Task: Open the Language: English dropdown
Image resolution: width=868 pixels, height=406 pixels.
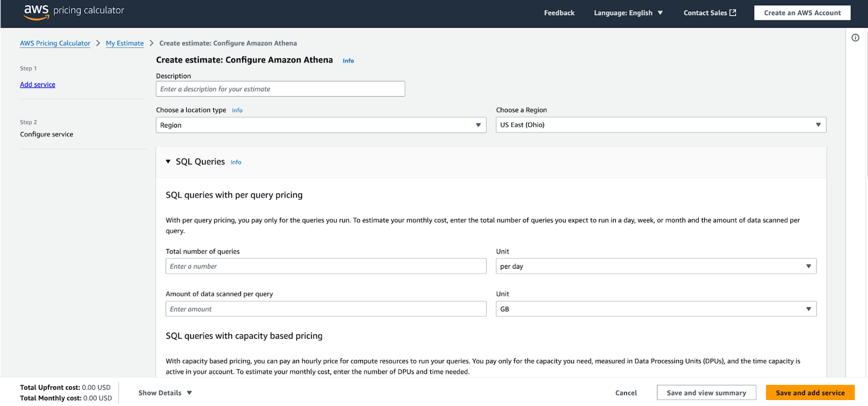Action: pos(628,13)
